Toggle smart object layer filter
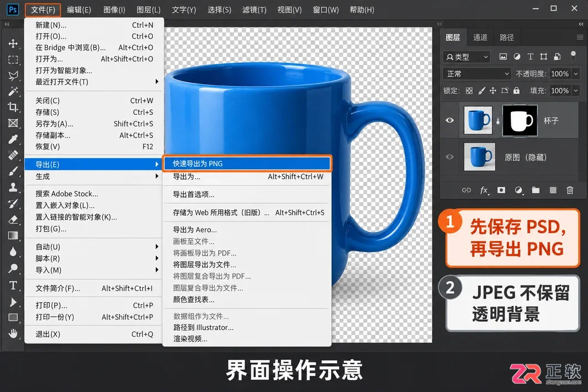The height and width of the screenshot is (392, 588). (x=557, y=57)
